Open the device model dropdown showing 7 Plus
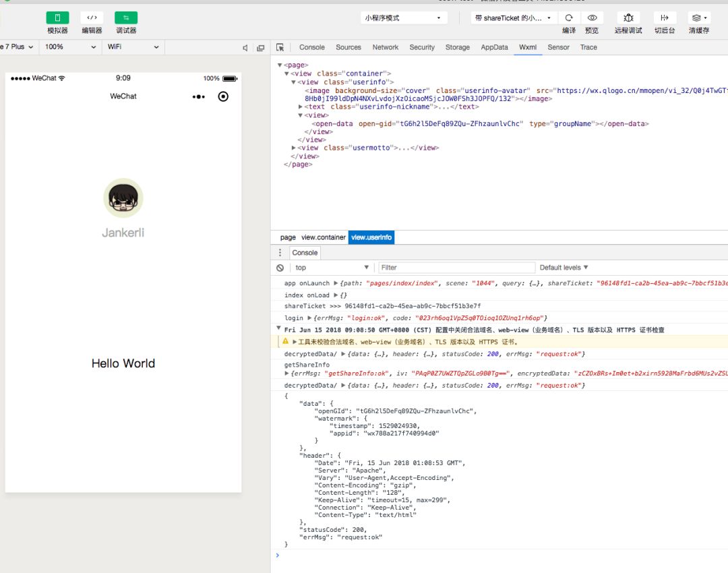Viewport: 728px width, 573px height. tap(18, 47)
